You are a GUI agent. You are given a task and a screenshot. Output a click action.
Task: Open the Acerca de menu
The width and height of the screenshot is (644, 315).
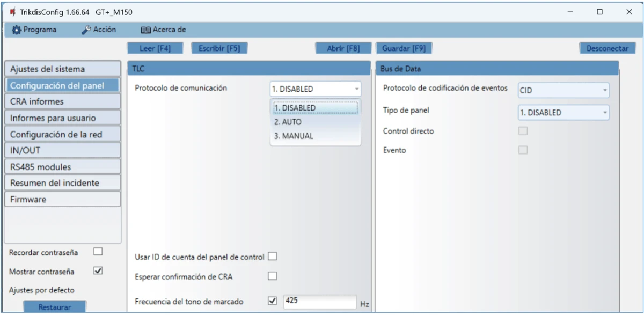point(163,30)
